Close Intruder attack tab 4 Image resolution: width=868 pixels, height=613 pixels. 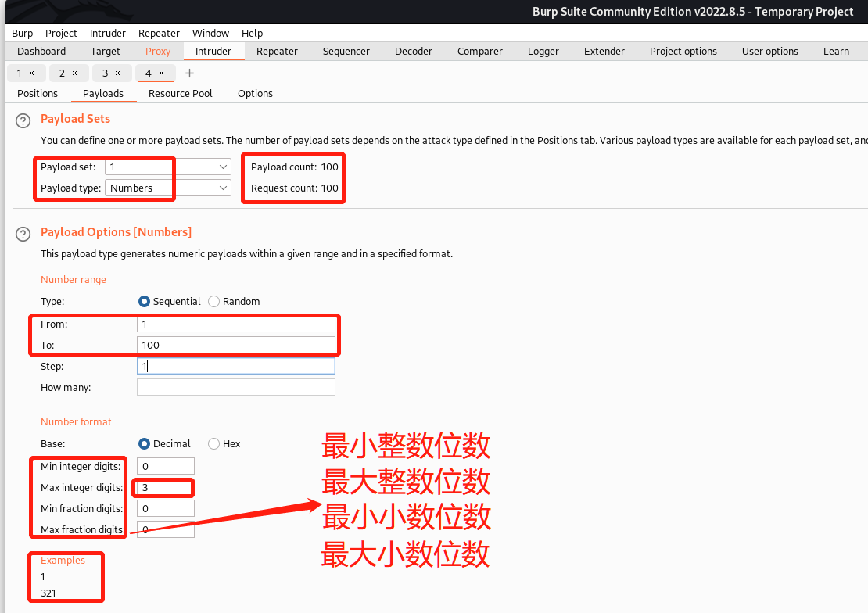click(x=161, y=73)
